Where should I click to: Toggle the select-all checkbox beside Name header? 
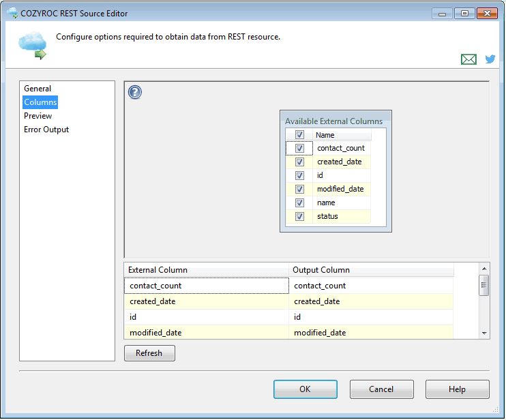coord(299,134)
